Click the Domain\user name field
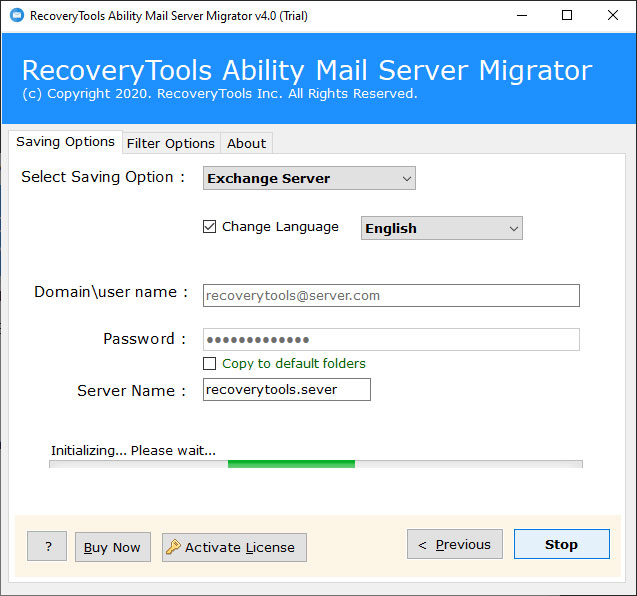Image resolution: width=637 pixels, height=596 pixels. pos(391,295)
